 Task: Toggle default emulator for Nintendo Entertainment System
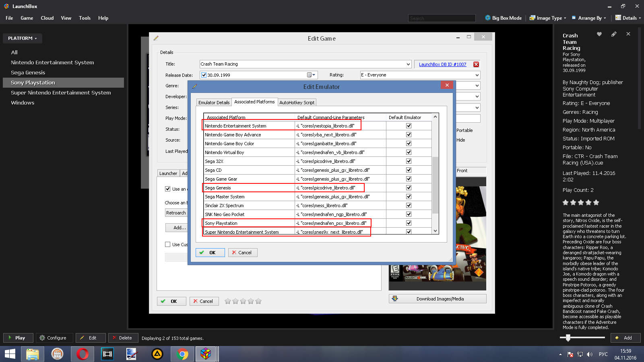[x=409, y=125]
